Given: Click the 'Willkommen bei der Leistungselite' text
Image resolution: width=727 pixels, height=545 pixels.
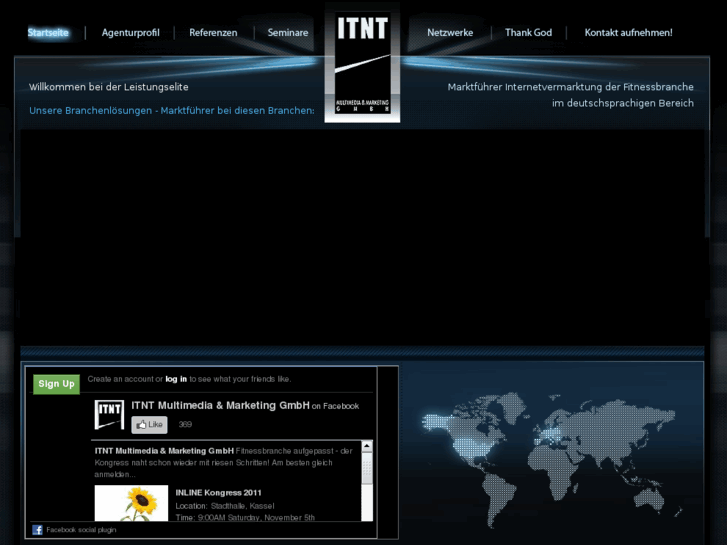Looking at the screenshot, I should click(108, 87).
